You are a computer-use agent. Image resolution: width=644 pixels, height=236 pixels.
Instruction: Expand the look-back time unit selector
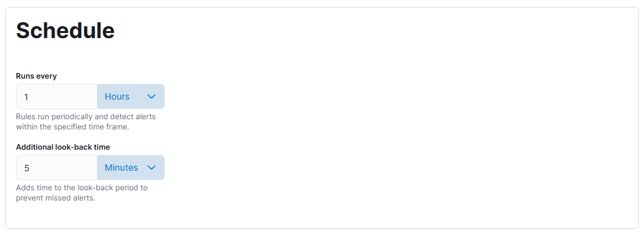click(131, 167)
